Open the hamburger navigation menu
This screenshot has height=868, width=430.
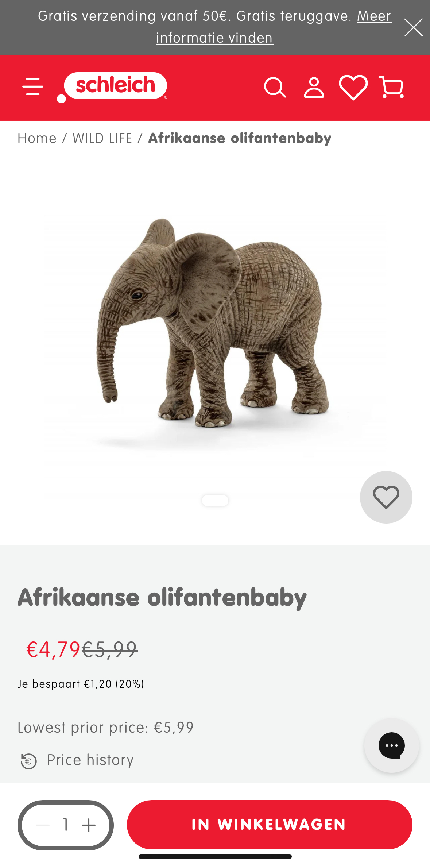point(33,87)
